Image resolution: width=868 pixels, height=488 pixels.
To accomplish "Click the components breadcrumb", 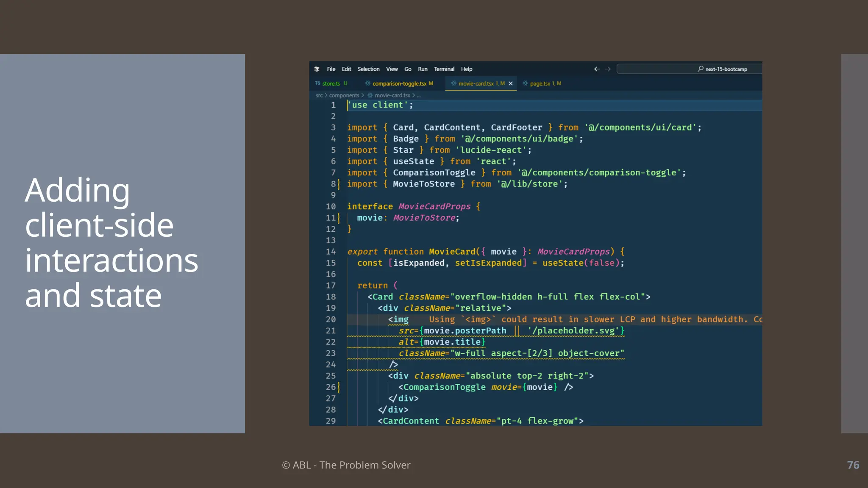I will (344, 95).
